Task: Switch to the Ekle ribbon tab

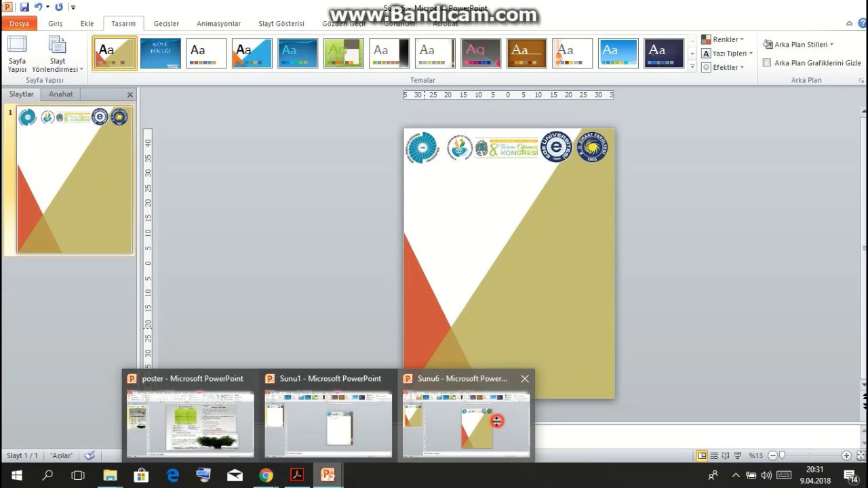Action: tap(87, 23)
